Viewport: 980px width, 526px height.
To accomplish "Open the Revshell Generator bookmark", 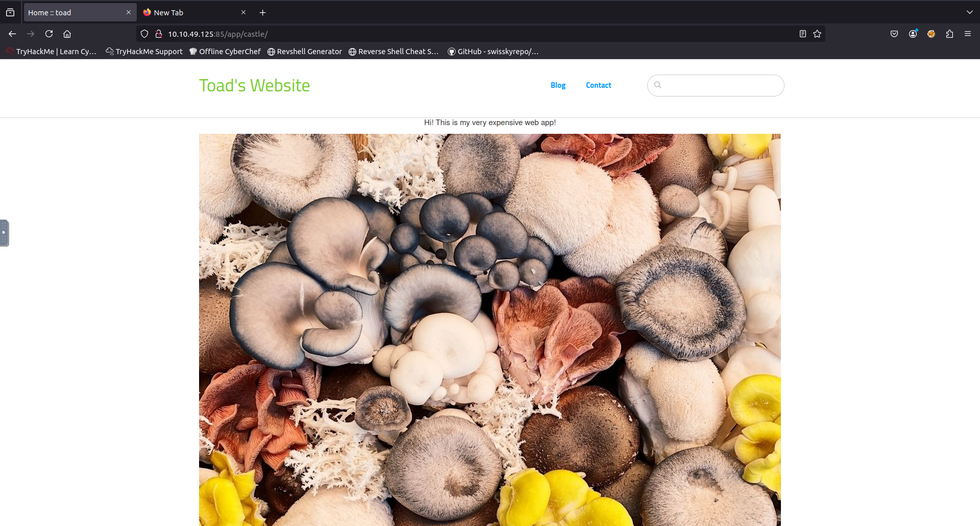I will [305, 52].
